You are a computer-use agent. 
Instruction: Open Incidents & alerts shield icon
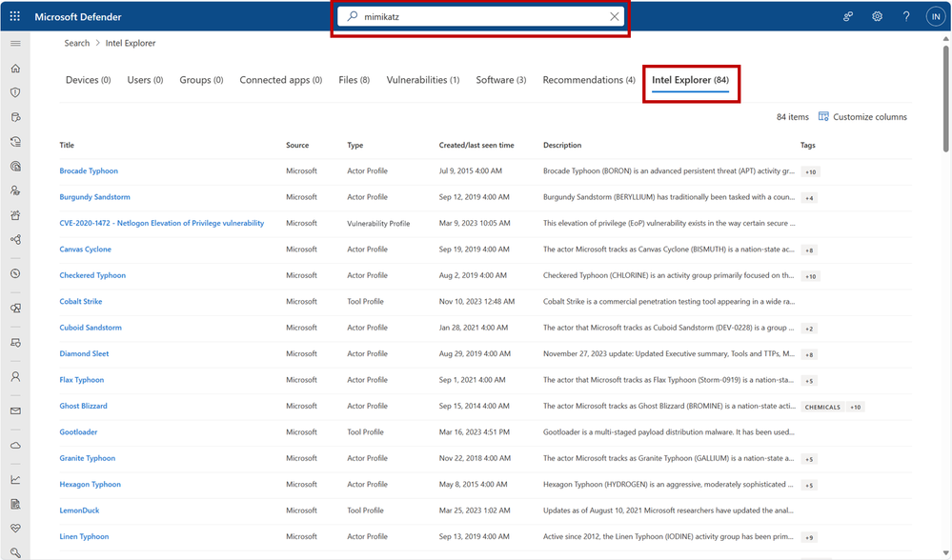tap(15, 91)
